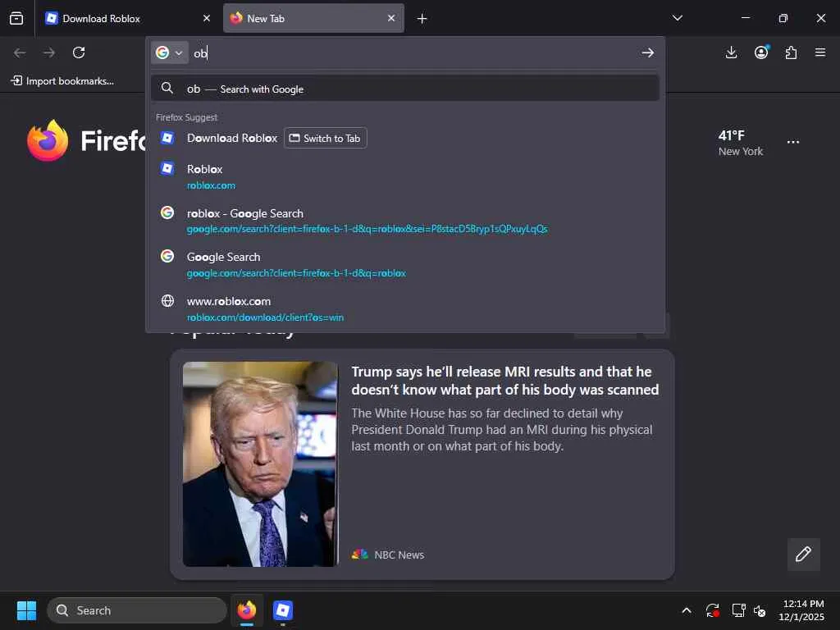Open the Firefox account icon
840x630 pixels.
pyautogui.click(x=761, y=52)
